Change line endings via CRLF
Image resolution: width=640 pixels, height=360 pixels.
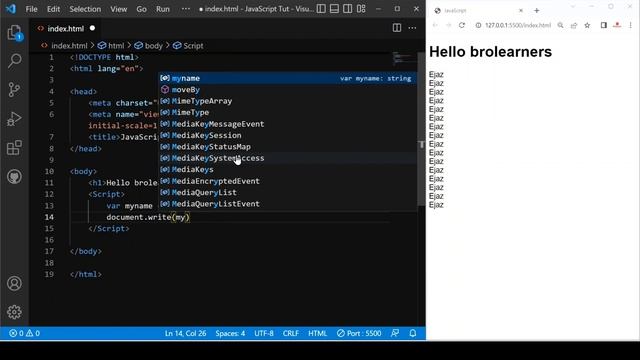291,333
